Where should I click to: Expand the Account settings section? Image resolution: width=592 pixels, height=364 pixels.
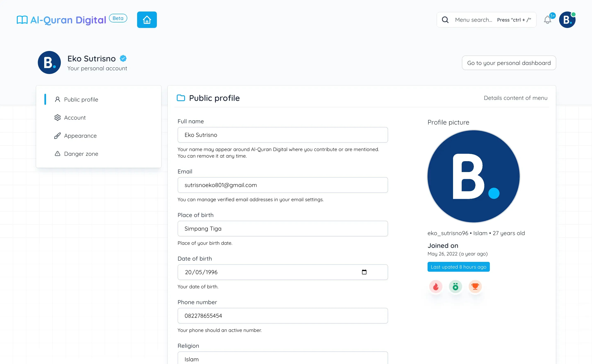pyautogui.click(x=75, y=118)
